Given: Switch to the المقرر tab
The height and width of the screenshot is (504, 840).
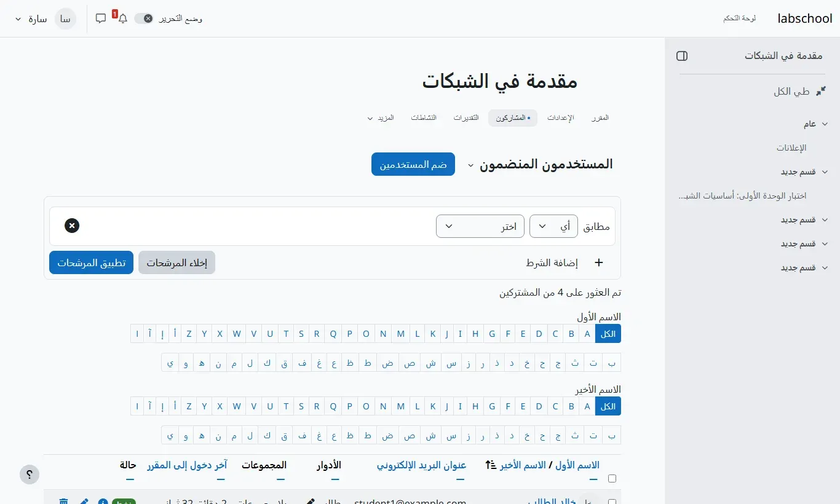Looking at the screenshot, I should [x=600, y=118].
